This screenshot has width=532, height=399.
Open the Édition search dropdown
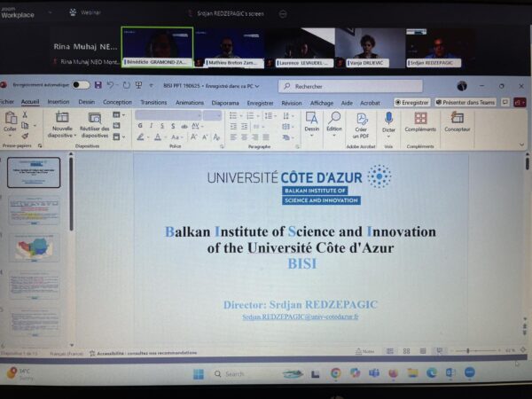coord(334,124)
